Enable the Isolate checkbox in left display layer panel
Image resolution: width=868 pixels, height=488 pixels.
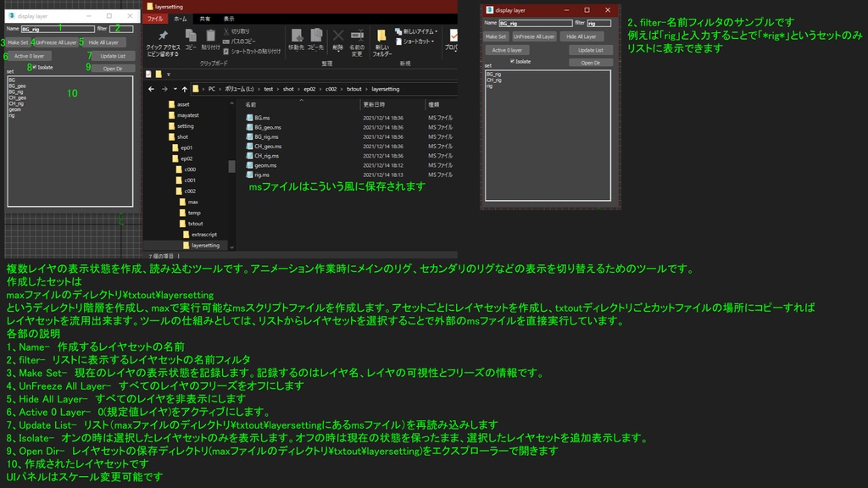tap(34, 68)
